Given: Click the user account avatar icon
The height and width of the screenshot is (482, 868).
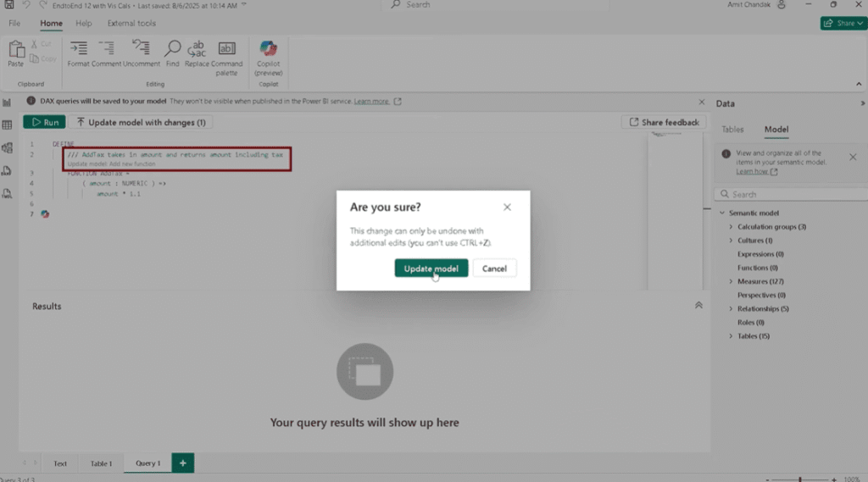Looking at the screenshot, I should pyautogui.click(x=781, y=5).
